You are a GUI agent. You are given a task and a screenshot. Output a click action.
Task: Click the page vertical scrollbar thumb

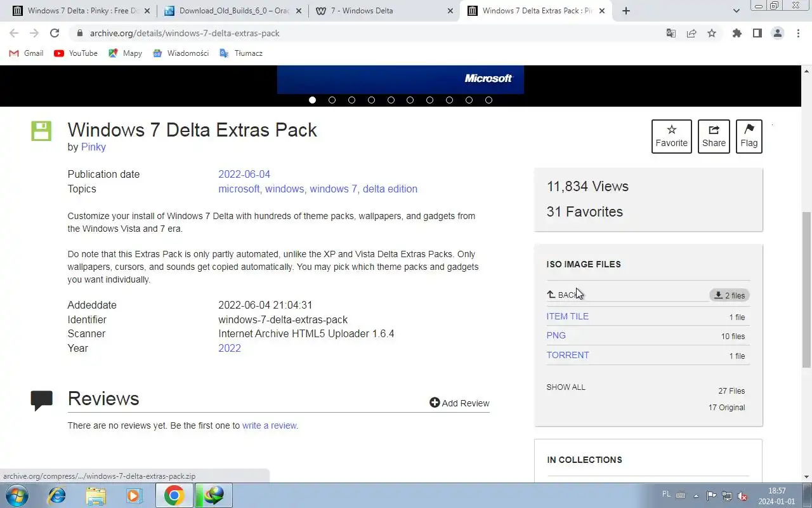(806, 290)
